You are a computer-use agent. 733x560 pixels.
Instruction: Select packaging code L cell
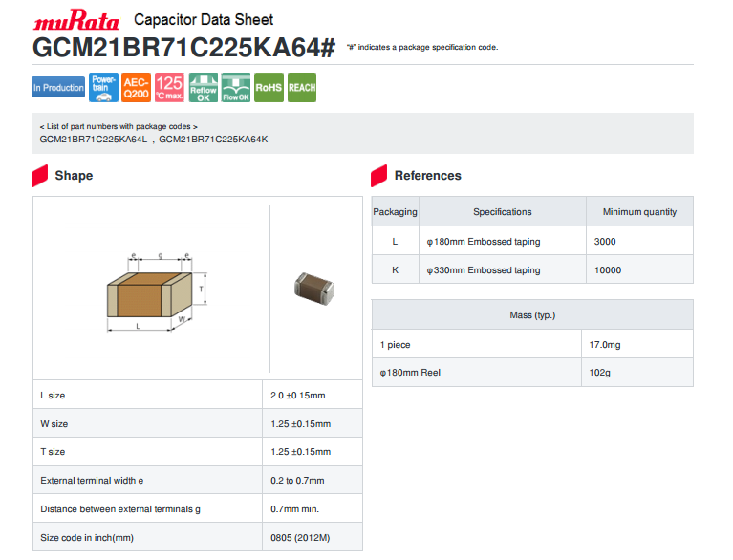point(395,241)
